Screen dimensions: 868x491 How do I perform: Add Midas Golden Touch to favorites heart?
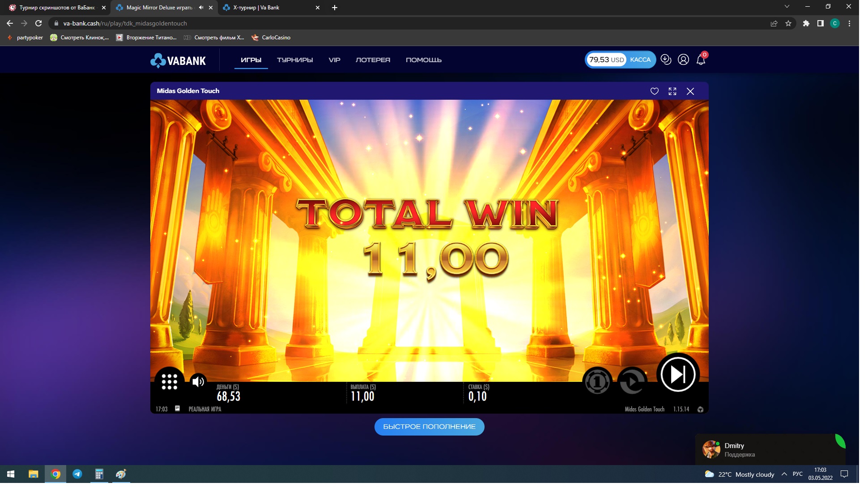point(654,91)
